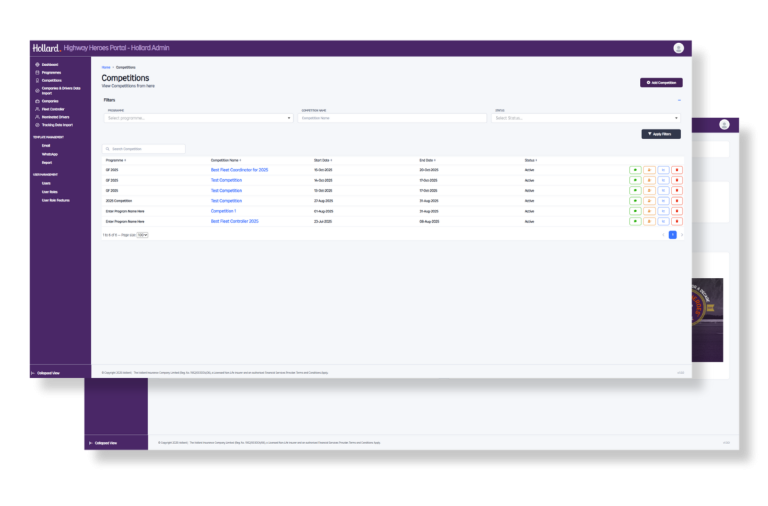Open Best Fleet Coordinator for 2025 link
Viewport: 768px width, 506px height.
click(239, 170)
